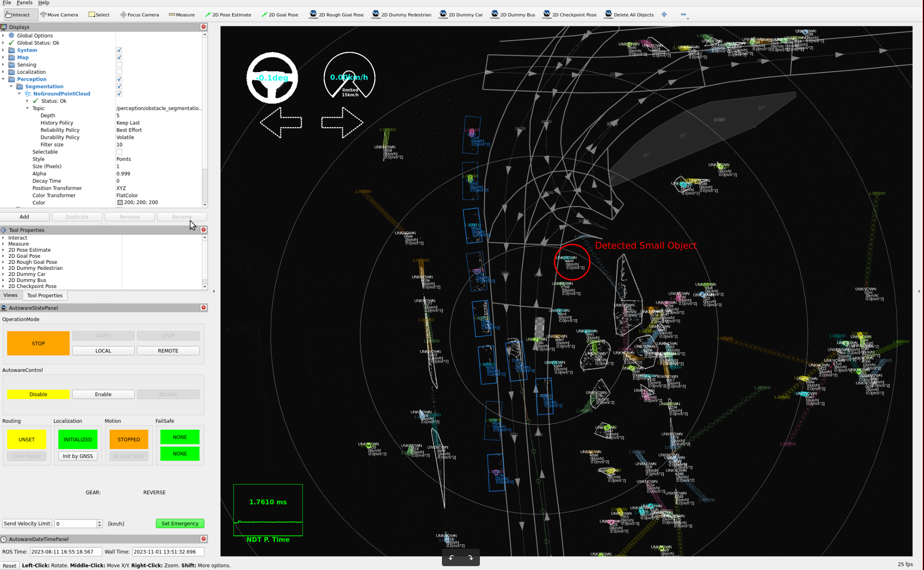The height and width of the screenshot is (570, 924).
Task: Click Delete All Objects tool
Action: tap(628, 14)
